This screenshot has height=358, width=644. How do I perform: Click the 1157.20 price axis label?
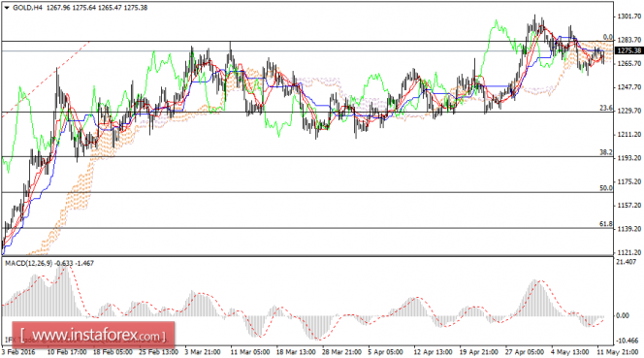point(629,205)
